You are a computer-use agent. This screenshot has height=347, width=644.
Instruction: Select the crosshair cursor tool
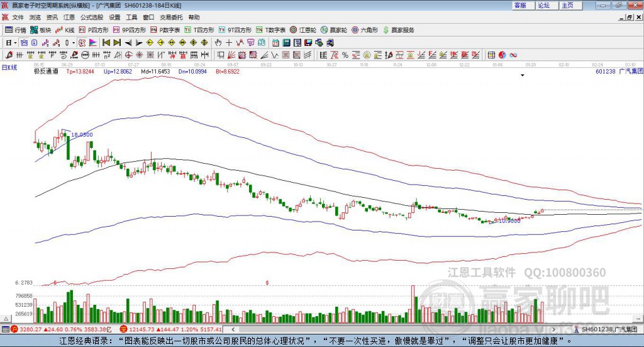pos(230,43)
